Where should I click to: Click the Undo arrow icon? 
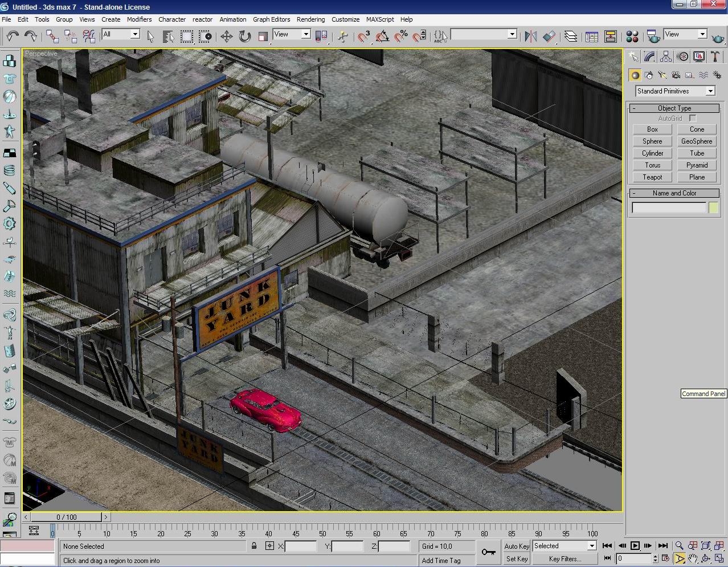[x=12, y=36]
